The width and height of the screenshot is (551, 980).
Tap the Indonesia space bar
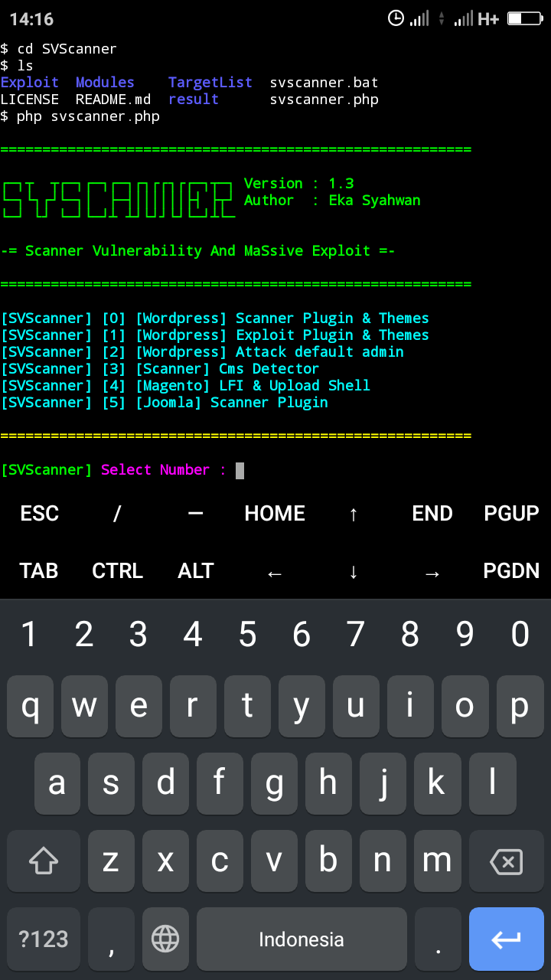[x=302, y=939]
